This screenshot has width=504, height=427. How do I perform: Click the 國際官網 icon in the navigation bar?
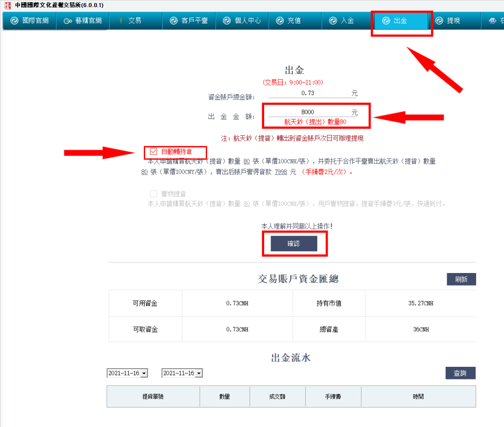click(14, 21)
